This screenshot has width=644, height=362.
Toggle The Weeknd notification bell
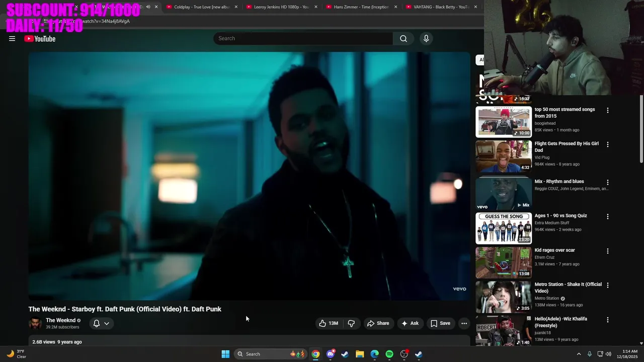pos(97,323)
